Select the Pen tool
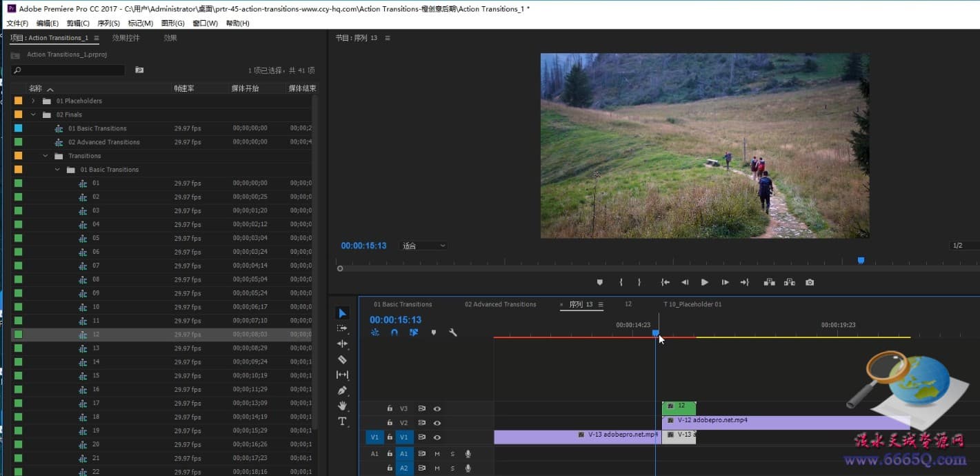This screenshot has height=476, width=980. pyautogui.click(x=342, y=390)
